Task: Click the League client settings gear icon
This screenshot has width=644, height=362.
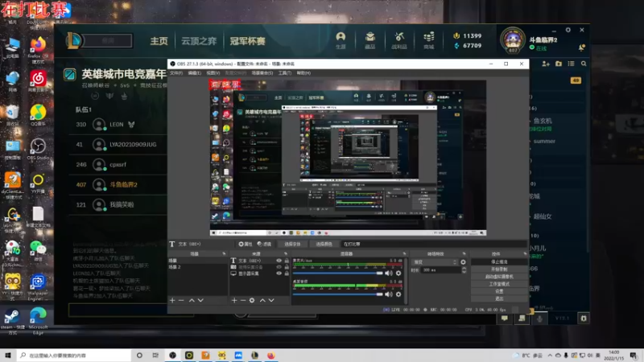Action: pyautogui.click(x=568, y=30)
